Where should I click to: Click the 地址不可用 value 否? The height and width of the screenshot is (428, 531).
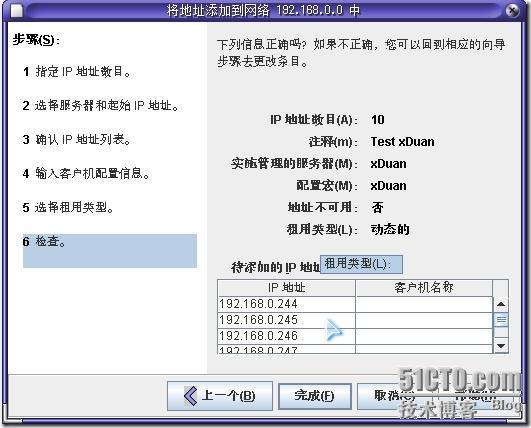(378, 207)
